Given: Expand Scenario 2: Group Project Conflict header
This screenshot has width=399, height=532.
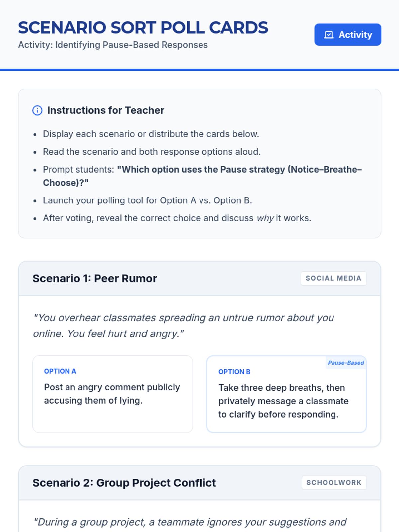Looking at the screenshot, I should [199, 483].
